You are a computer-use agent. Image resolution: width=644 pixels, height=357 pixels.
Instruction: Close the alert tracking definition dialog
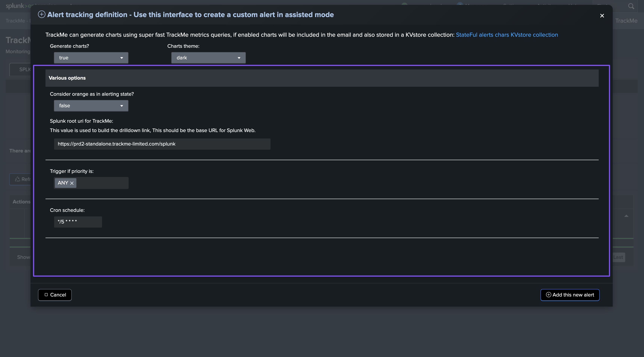click(x=602, y=16)
